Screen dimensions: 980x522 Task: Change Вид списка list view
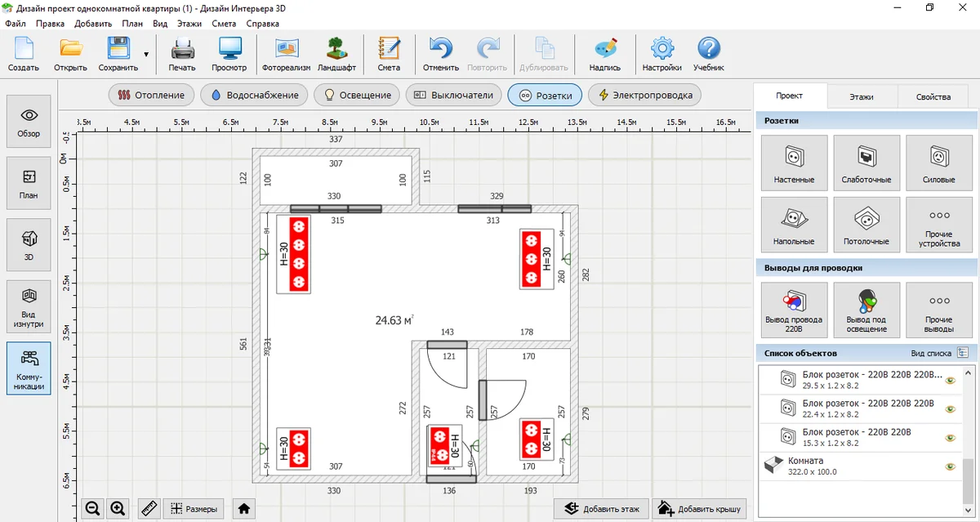(x=962, y=353)
